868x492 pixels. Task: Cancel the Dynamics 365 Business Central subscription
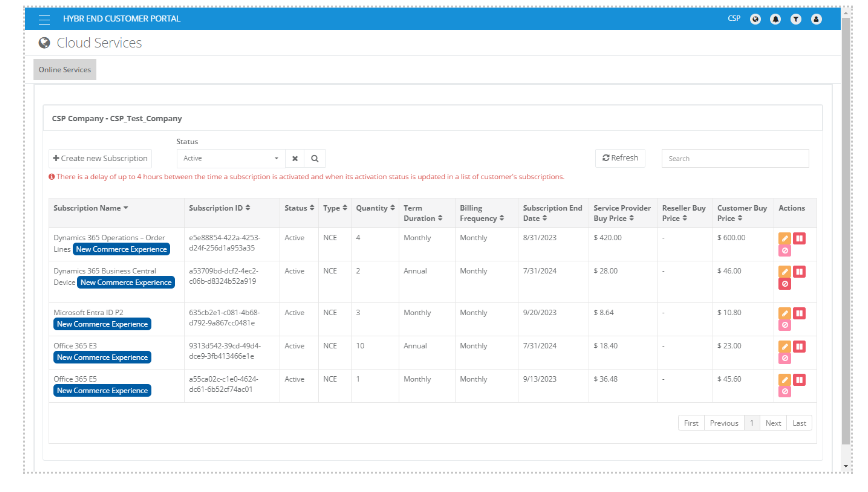[784, 284]
